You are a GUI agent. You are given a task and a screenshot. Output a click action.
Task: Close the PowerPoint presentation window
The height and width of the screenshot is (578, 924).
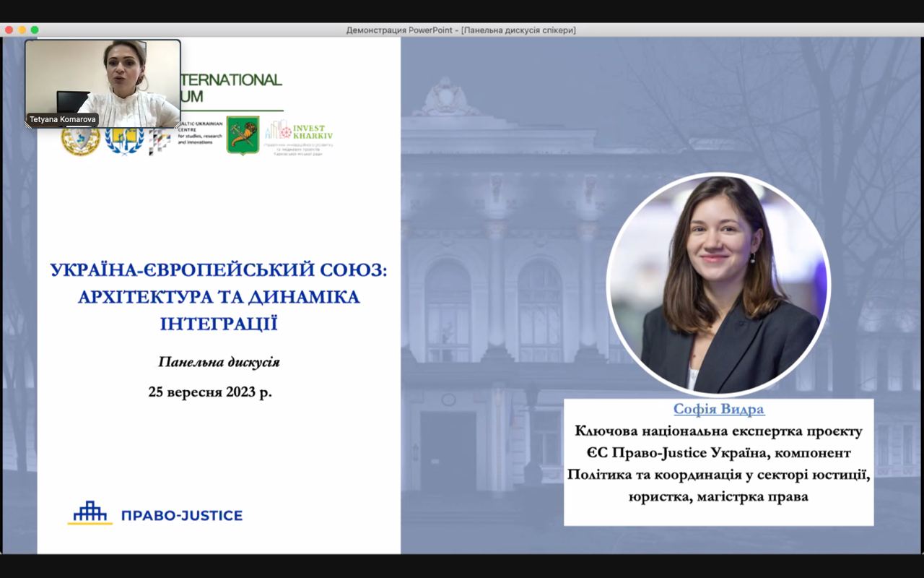click(9, 30)
